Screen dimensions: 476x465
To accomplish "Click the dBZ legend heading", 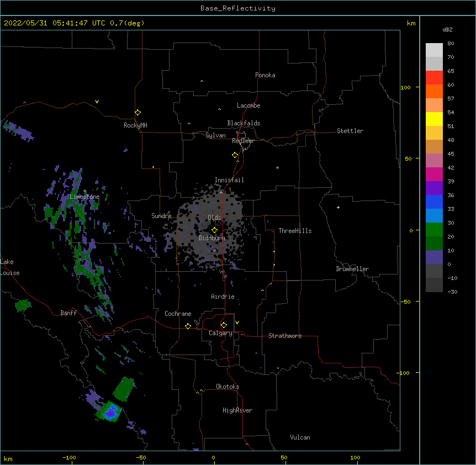I will pos(447,29).
